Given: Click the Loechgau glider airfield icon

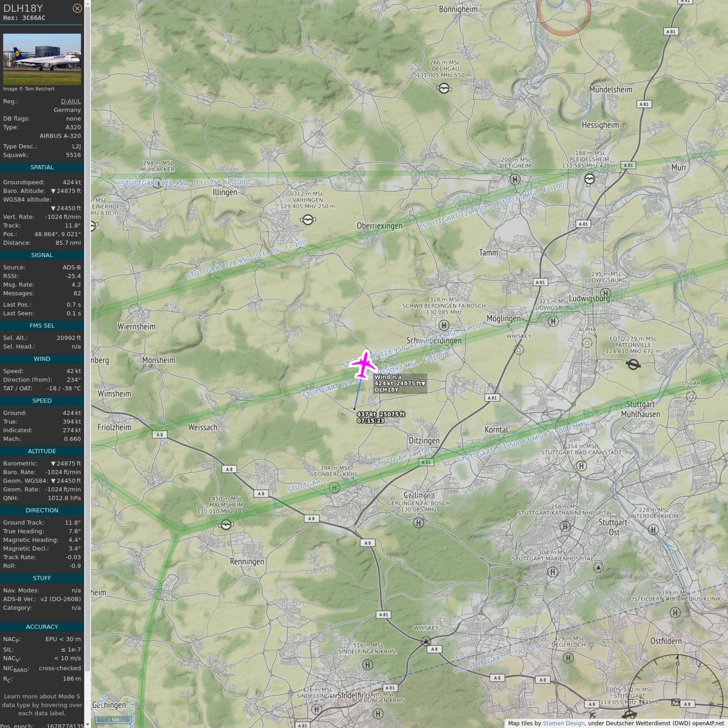Looking at the screenshot, I should [x=444, y=88].
